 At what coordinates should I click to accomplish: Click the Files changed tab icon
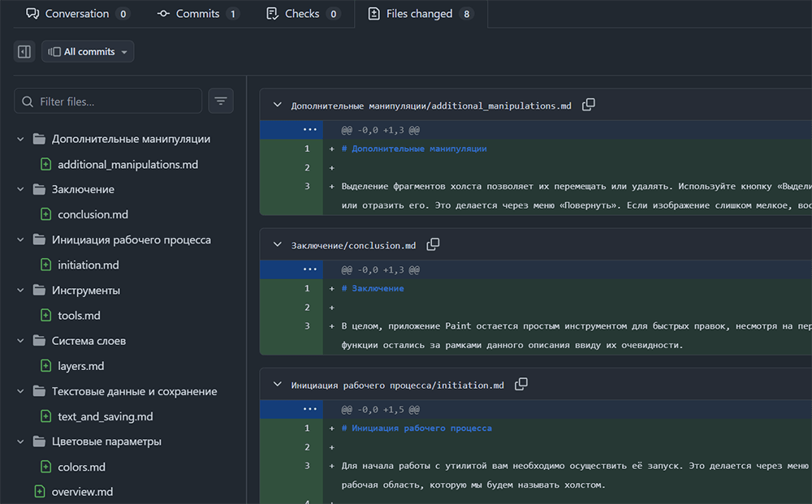374,14
